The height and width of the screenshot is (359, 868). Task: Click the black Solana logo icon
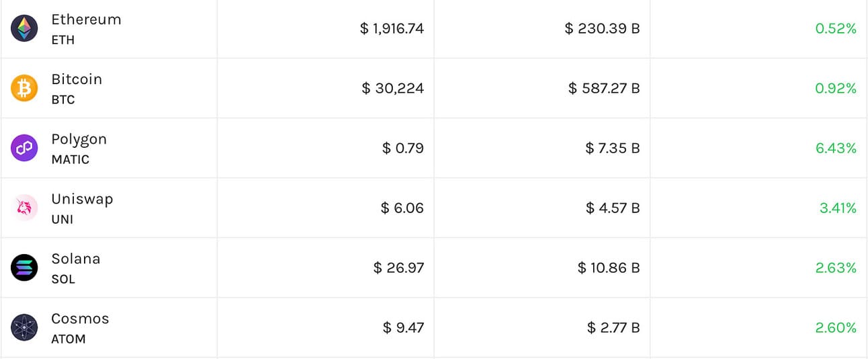[24, 268]
